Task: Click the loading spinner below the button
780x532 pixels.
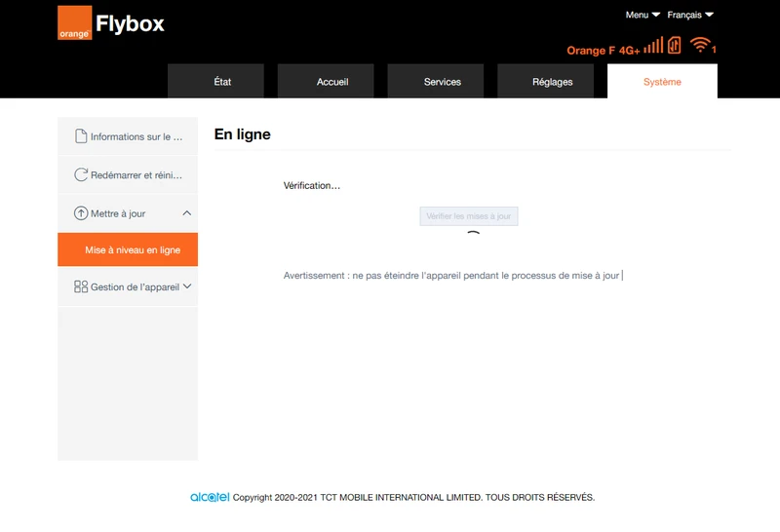Action: point(473,233)
